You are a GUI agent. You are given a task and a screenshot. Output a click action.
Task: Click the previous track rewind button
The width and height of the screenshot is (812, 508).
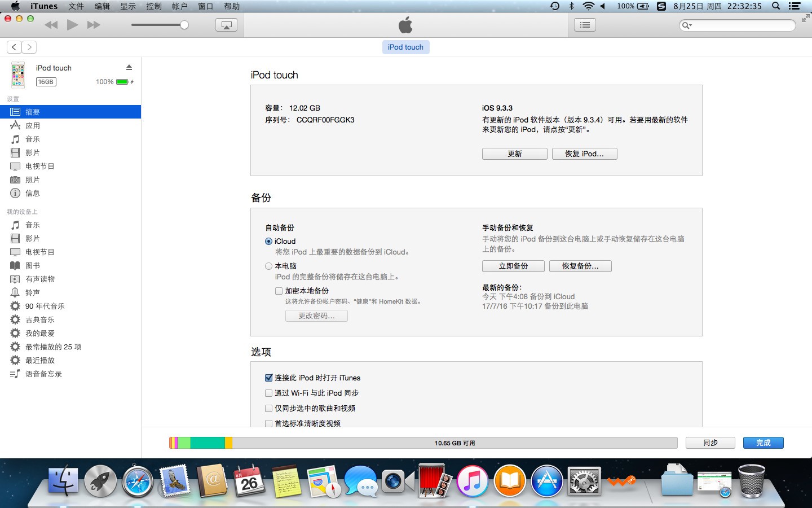(x=51, y=25)
